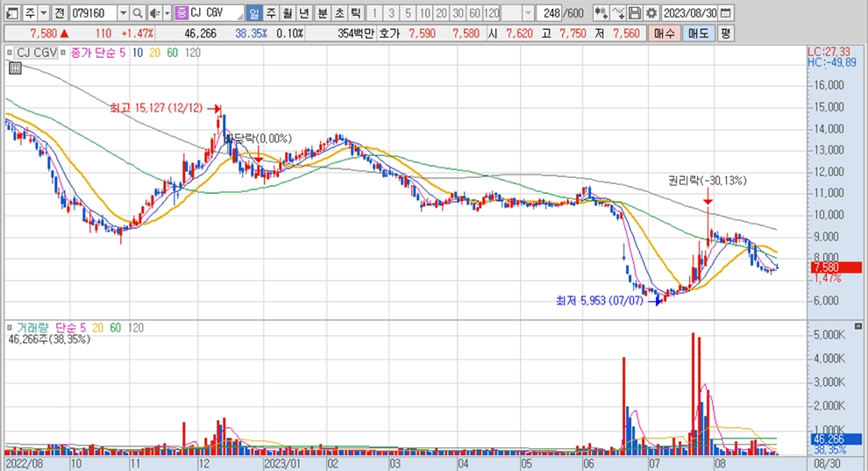Open the market type (주) dropdown arrow
Image resolution: width=868 pixels, height=471 pixels.
[x=43, y=13]
